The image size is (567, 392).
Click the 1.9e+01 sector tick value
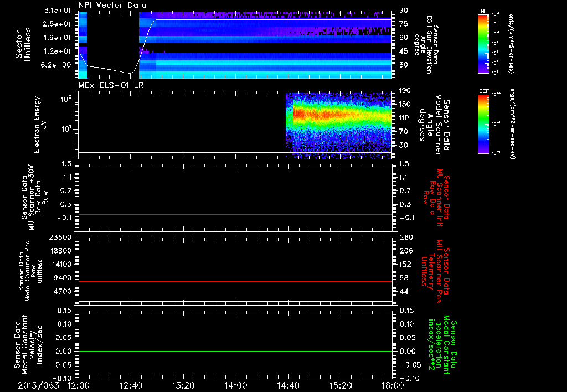[x=58, y=38]
